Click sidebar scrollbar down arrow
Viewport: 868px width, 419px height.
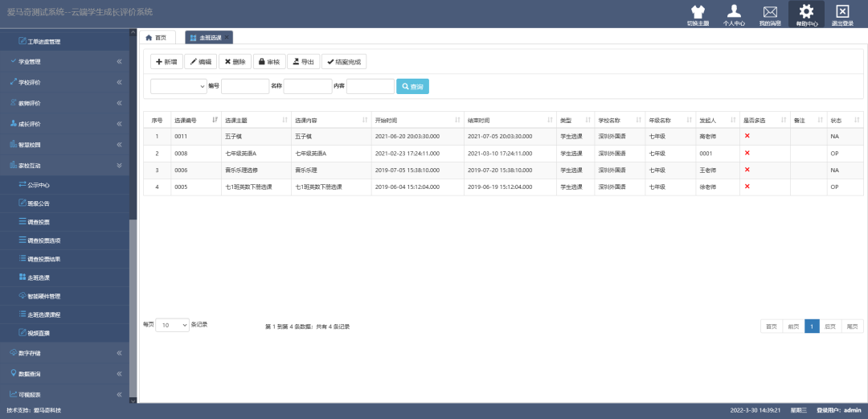(133, 401)
